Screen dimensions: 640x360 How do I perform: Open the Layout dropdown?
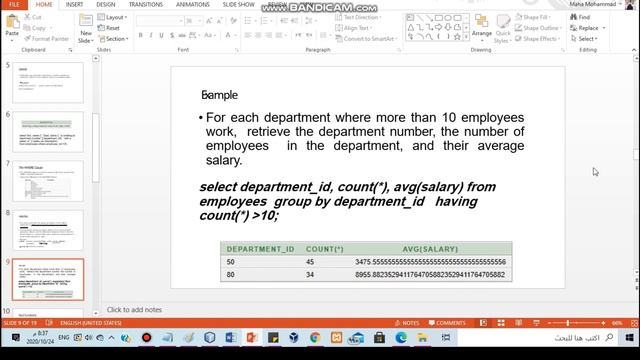pos(113,17)
